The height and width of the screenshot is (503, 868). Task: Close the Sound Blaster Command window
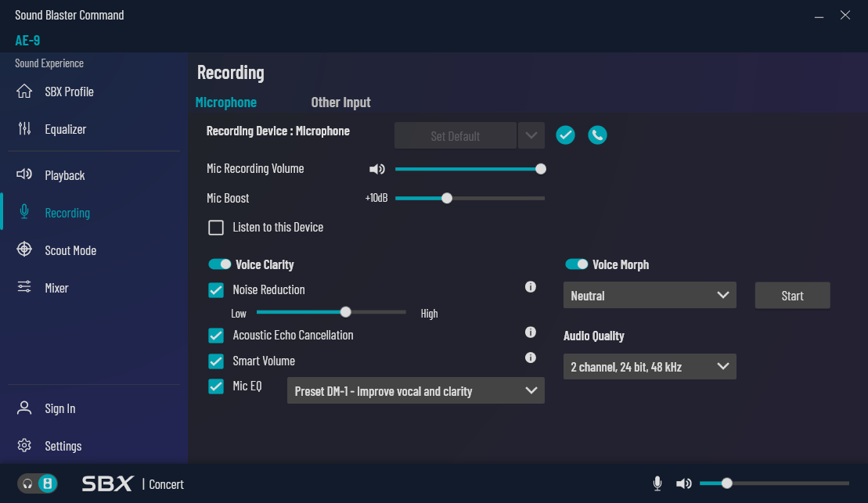[x=845, y=16]
